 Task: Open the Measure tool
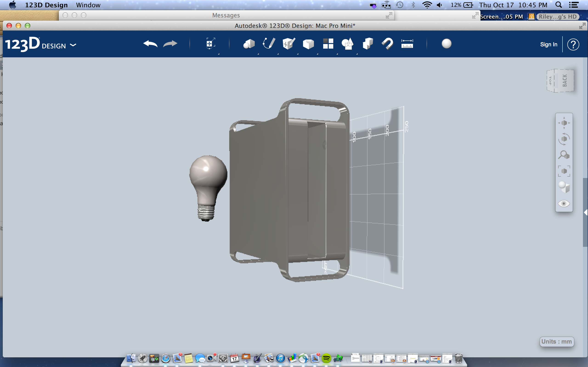click(x=407, y=44)
